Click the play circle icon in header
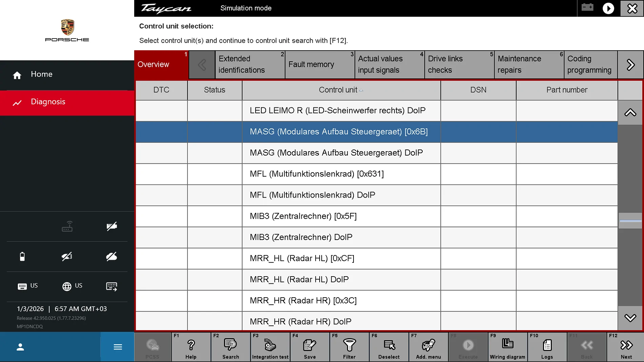Screen dimensions: 644x362 tap(608, 8)
